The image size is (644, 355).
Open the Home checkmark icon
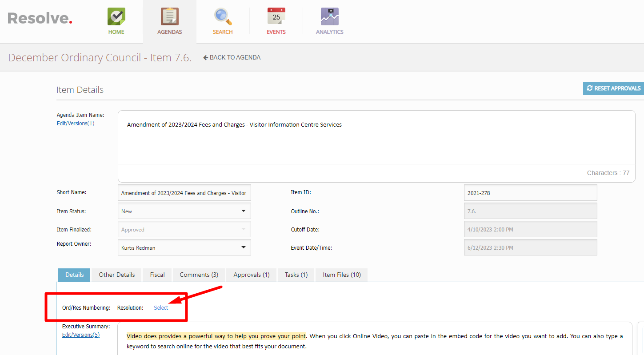click(x=116, y=16)
